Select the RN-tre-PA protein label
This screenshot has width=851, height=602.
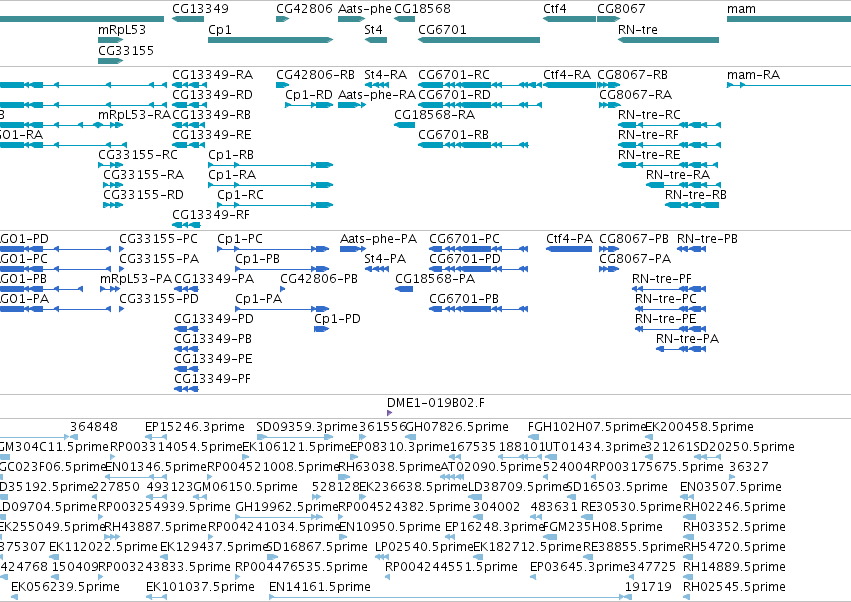point(687,339)
